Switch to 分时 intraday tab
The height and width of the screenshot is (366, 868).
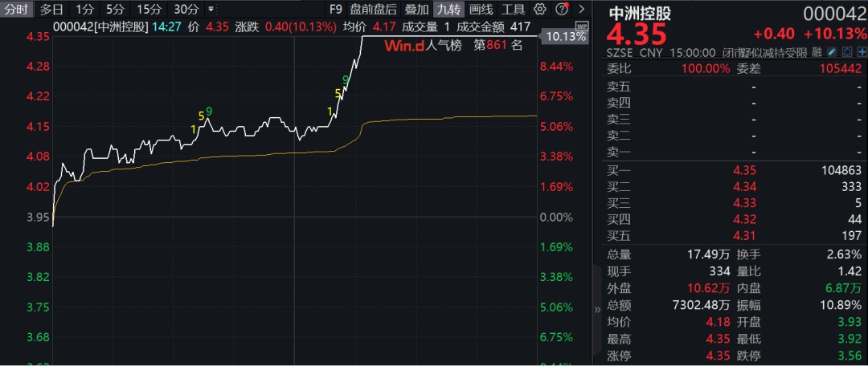15,10
